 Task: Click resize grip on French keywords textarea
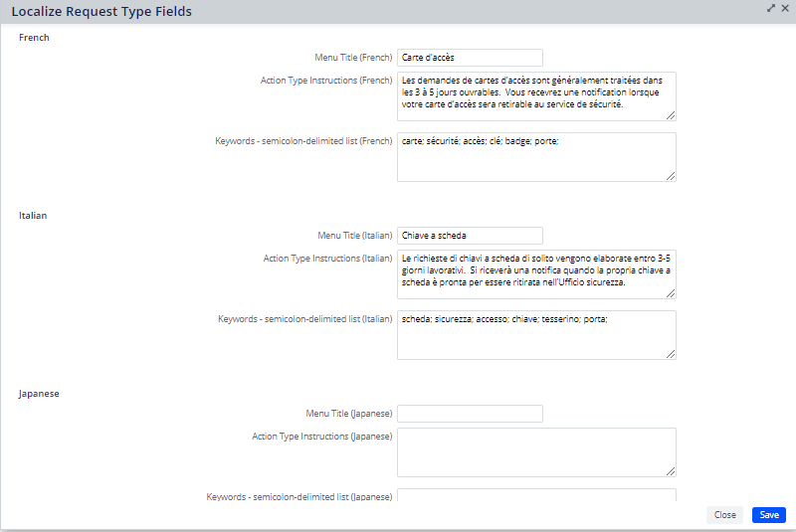coord(671,176)
